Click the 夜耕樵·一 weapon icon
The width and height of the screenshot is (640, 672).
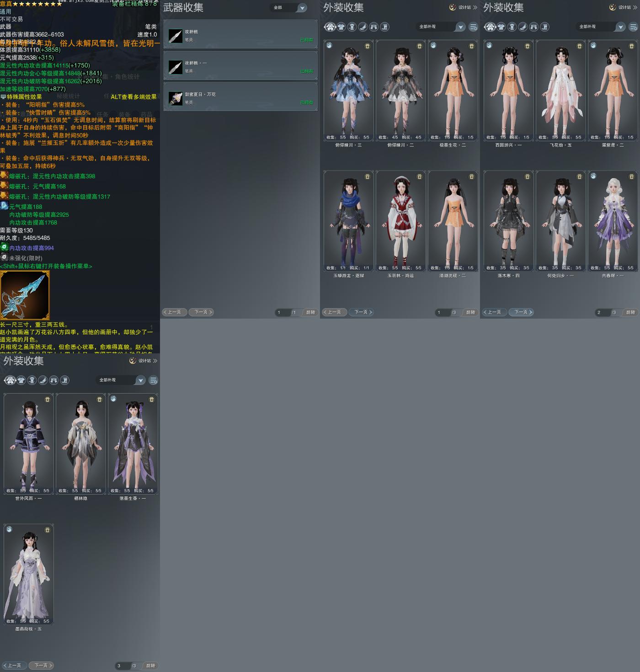[176, 67]
